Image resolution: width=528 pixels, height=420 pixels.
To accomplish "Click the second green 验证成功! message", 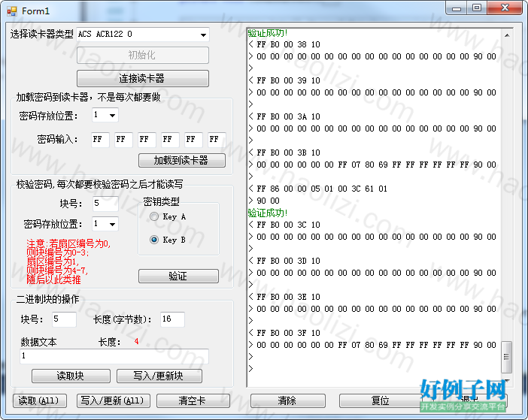I will point(267,213).
